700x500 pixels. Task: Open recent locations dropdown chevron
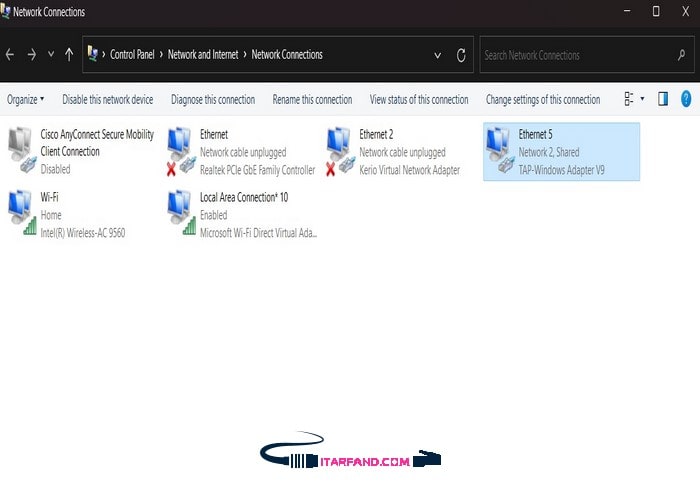tap(51, 55)
